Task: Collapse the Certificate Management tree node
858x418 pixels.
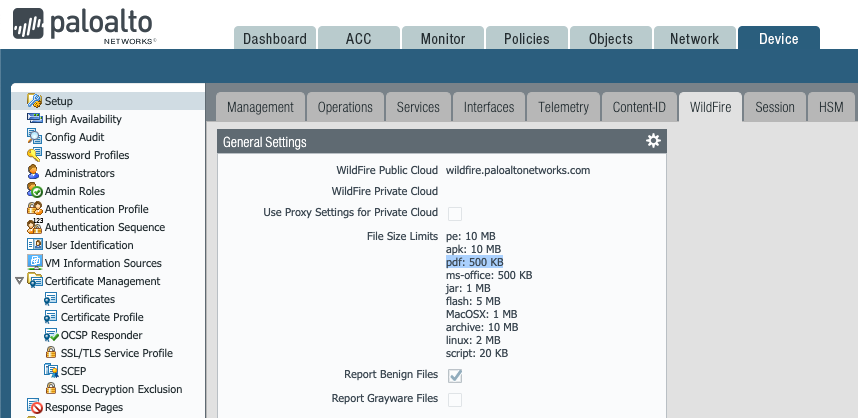Action: point(19,281)
